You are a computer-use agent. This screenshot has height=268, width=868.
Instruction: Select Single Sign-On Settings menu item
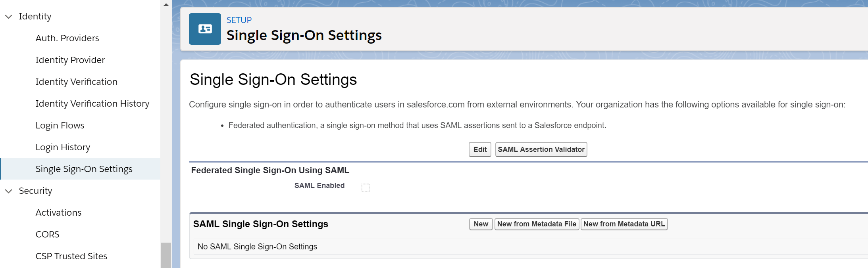[x=84, y=169]
